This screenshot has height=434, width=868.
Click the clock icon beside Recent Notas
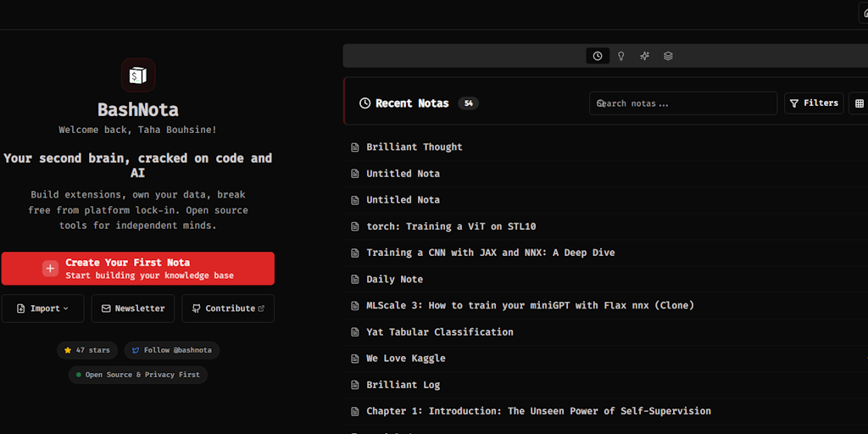(x=364, y=103)
